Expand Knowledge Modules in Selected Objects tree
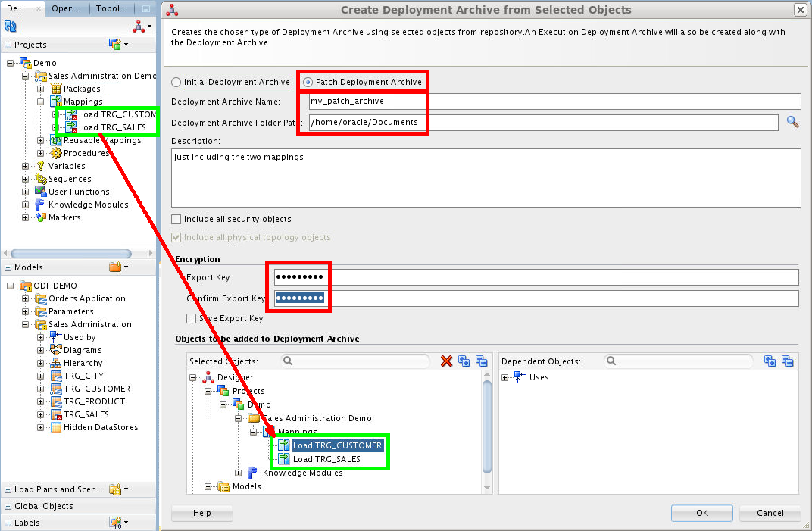Screen dimensions: 812x531 point(238,473)
